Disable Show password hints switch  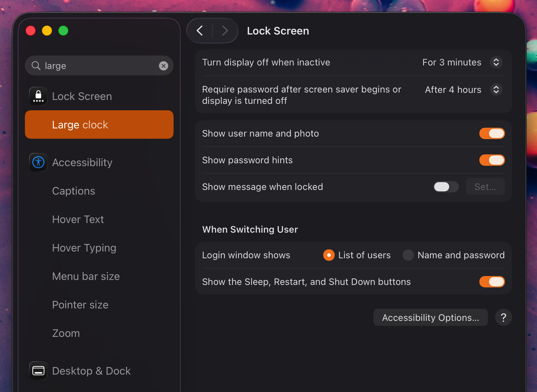492,160
